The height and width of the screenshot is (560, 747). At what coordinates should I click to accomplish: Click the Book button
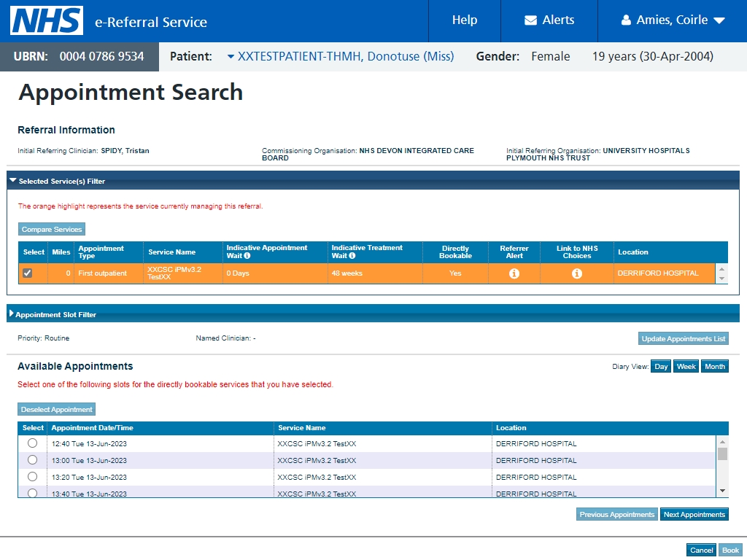coord(730,550)
